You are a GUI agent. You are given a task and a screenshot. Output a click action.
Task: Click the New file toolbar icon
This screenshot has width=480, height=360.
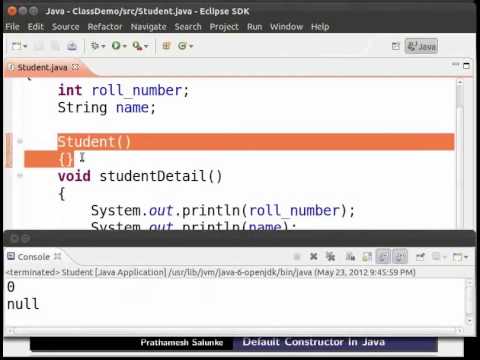(x=16, y=46)
